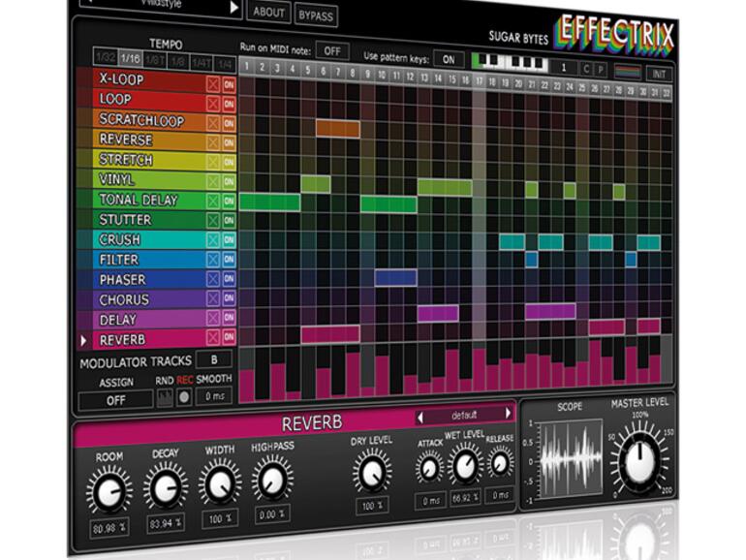
Task: Click the C copy pattern button
Action: (586, 69)
